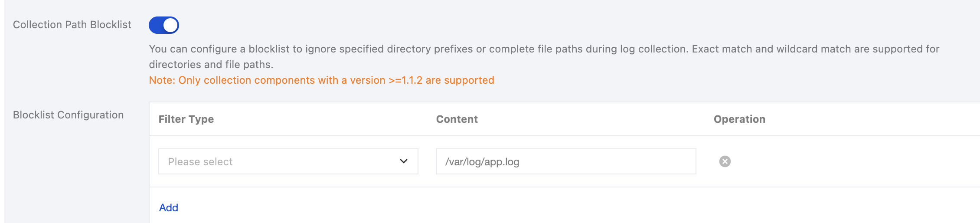Click the blue track of the blocklist toggle
The width and height of the screenshot is (980, 223).
coord(156,25)
